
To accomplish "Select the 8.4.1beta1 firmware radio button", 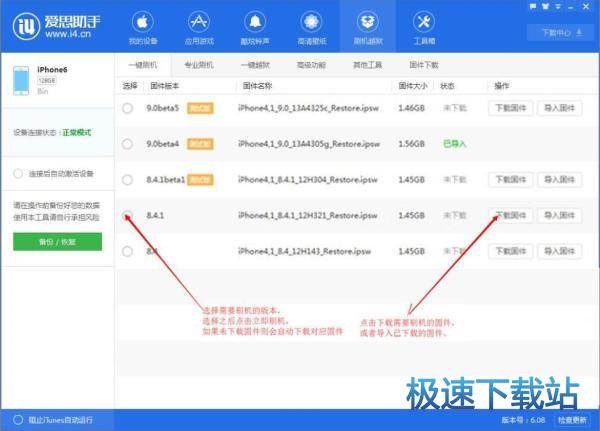I will point(127,180).
